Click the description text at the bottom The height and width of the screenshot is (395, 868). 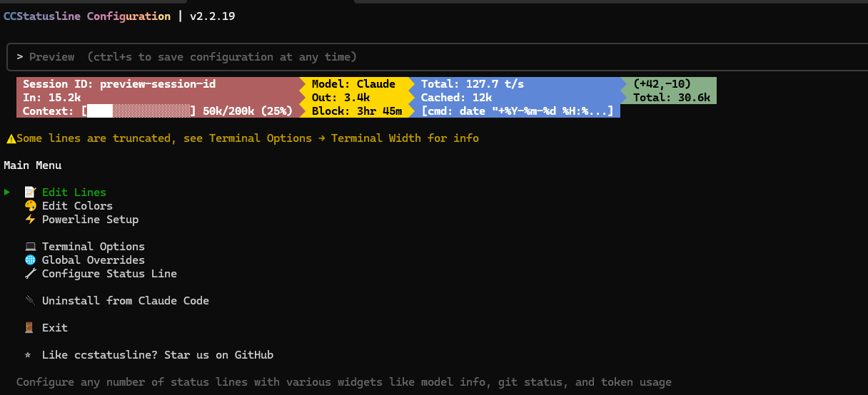(x=344, y=382)
